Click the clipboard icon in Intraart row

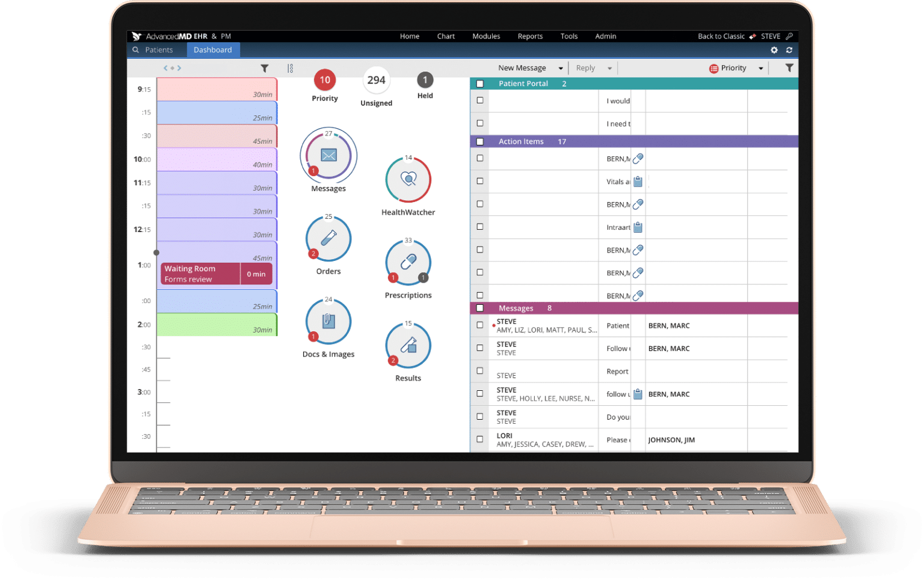coord(638,227)
